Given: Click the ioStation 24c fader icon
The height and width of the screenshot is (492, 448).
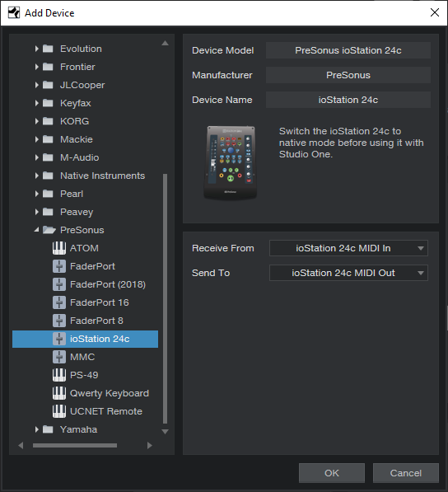Looking at the screenshot, I should point(59,339).
